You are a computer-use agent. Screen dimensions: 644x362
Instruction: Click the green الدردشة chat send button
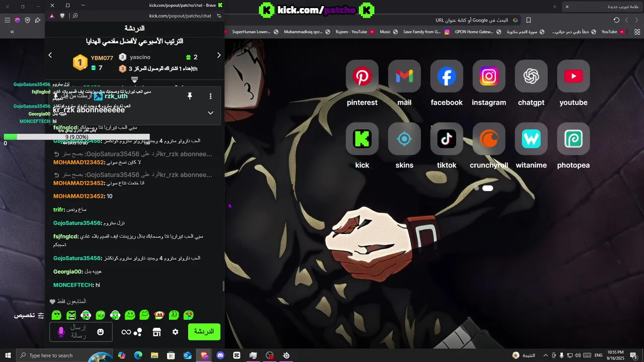pos(204,332)
